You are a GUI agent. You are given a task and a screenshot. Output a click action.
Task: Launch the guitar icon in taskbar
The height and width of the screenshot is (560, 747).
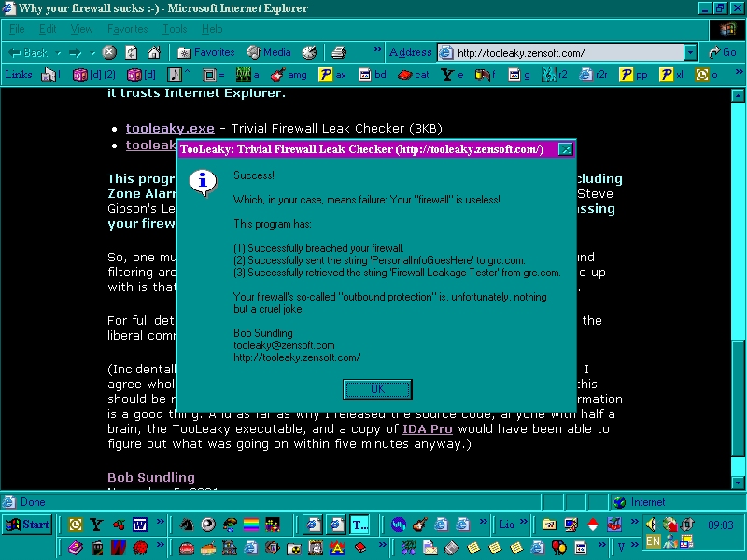pos(419,525)
